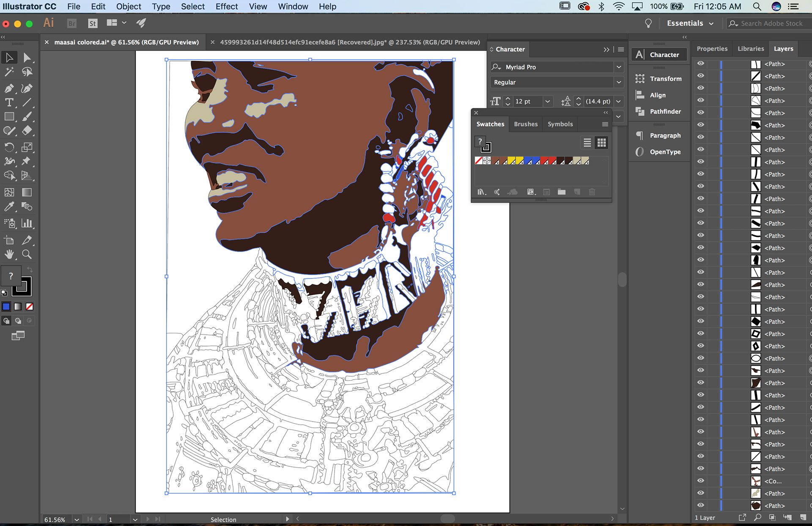The height and width of the screenshot is (526, 812).
Task: Choose the Eyedropper tool
Action: coord(9,207)
